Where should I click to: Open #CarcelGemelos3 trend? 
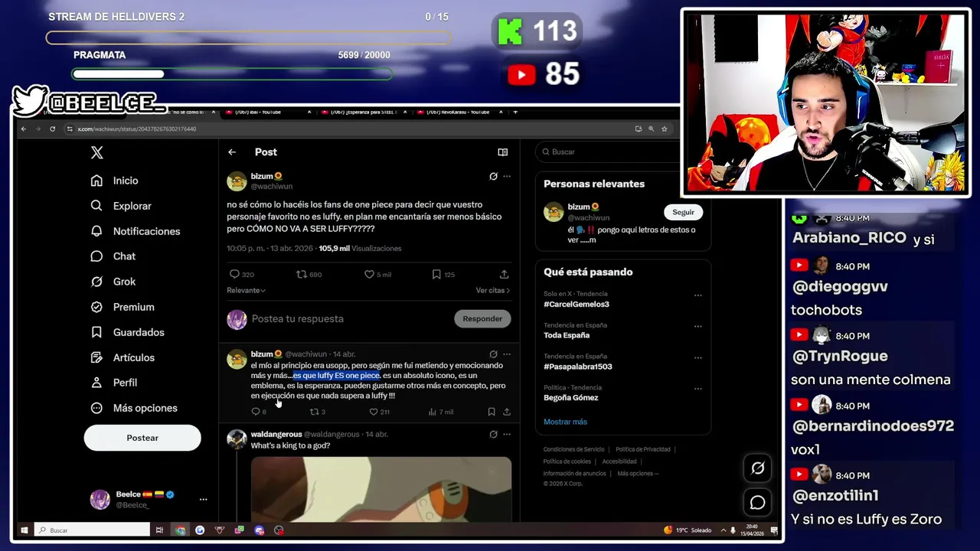(x=577, y=305)
